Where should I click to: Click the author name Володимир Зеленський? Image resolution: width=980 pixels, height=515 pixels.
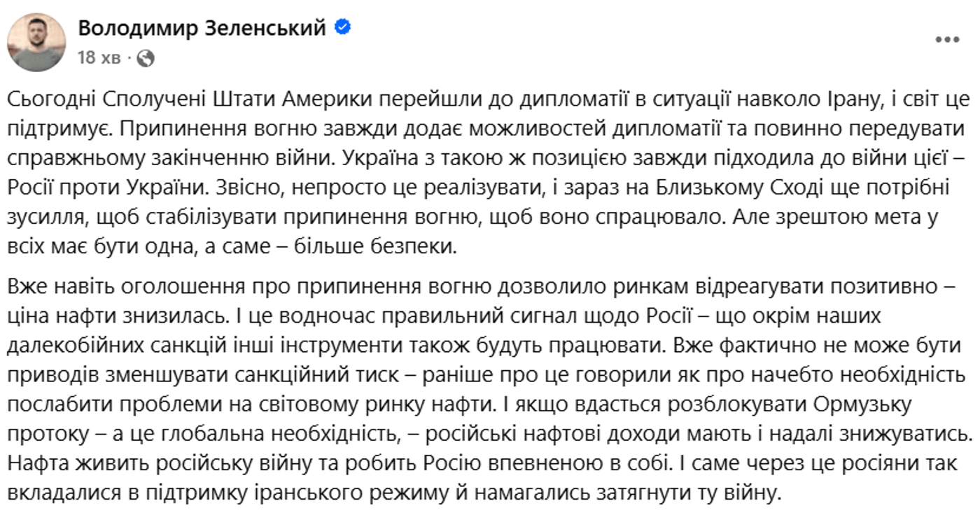(202, 28)
